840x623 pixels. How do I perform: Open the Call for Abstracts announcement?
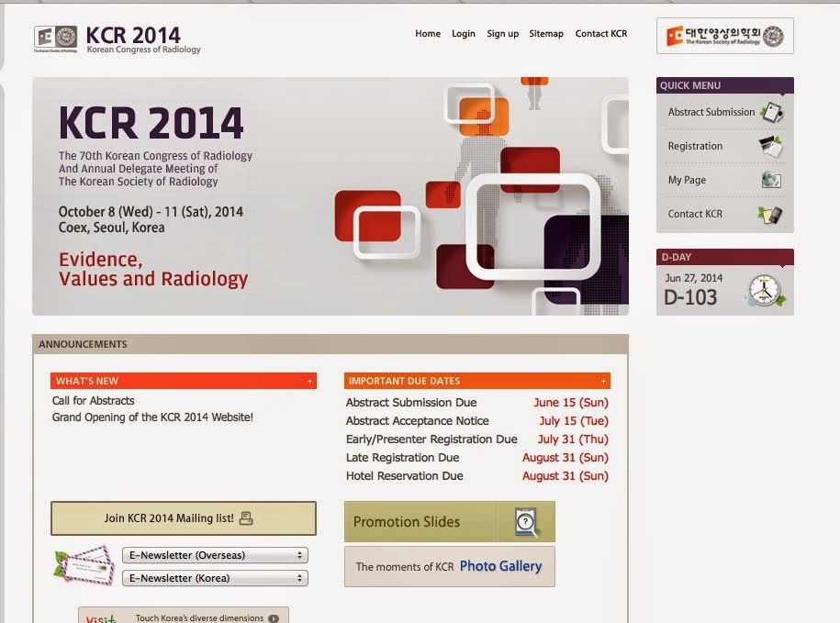(94, 401)
